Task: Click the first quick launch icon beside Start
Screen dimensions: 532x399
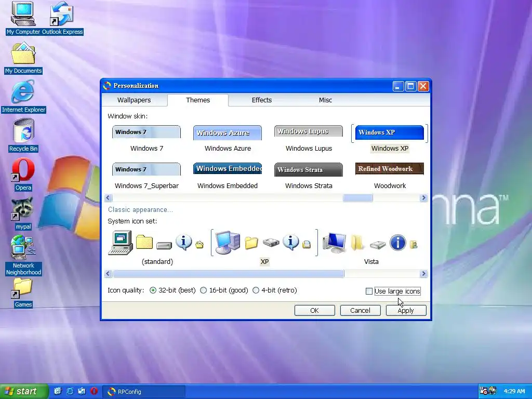Action: pyautogui.click(x=58, y=391)
